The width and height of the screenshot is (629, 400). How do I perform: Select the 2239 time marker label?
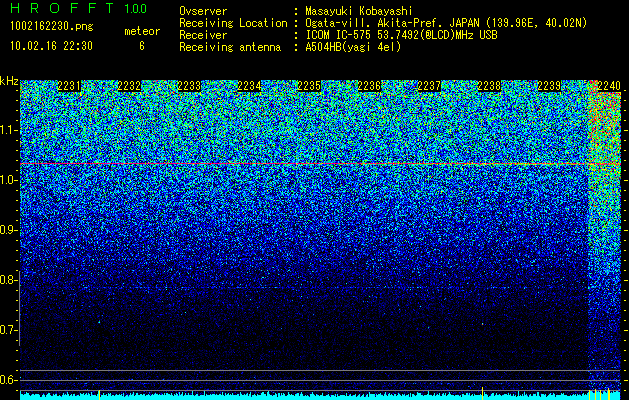[549, 86]
